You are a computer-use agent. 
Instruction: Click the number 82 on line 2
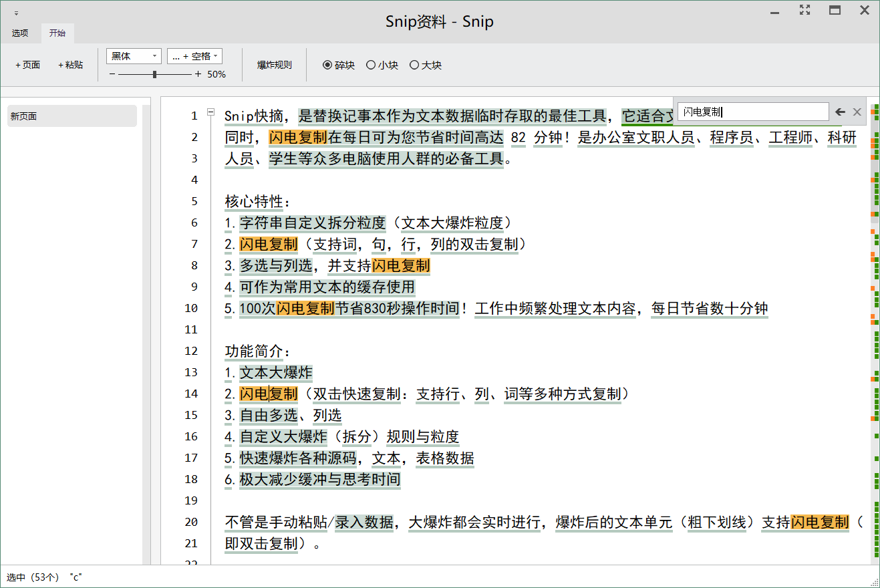[x=518, y=138]
